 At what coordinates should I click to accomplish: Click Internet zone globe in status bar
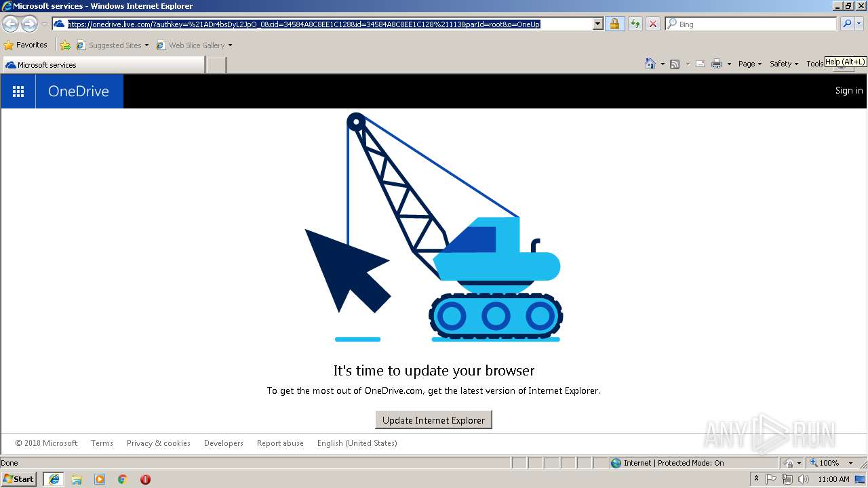(616, 463)
